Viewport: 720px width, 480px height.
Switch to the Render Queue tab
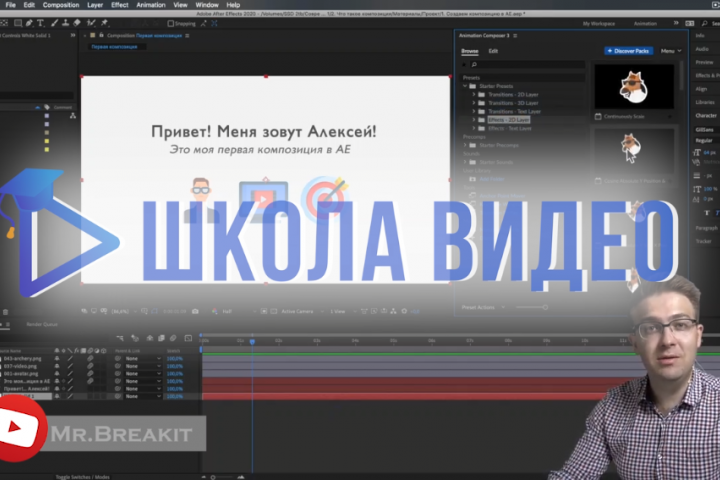point(42,324)
